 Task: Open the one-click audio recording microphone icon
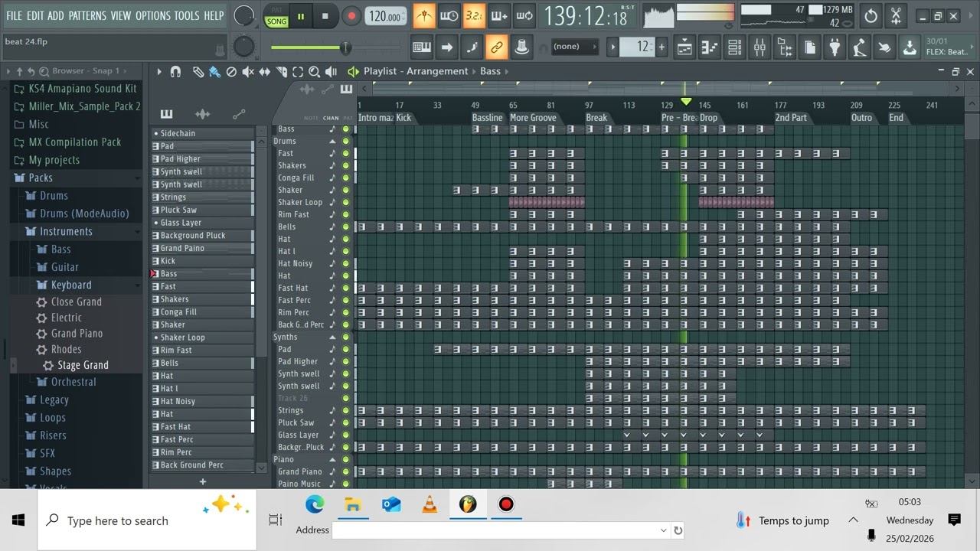[860, 47]
